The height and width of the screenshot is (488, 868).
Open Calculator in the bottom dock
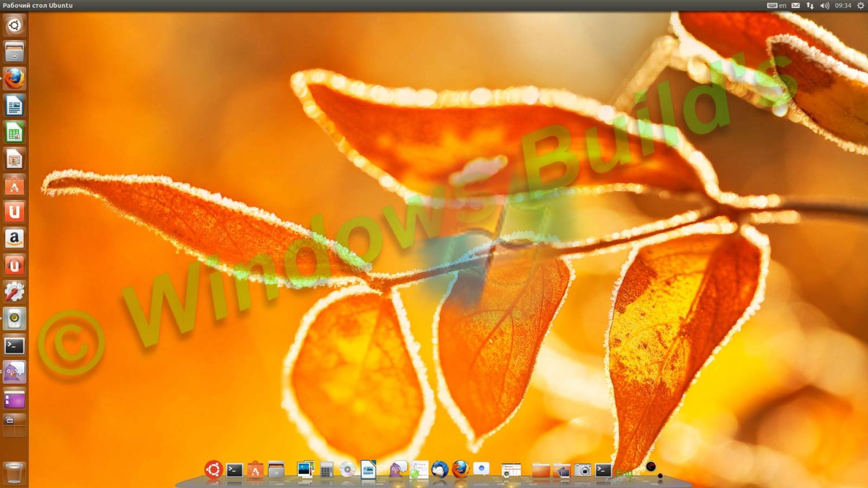click(327, 470)
